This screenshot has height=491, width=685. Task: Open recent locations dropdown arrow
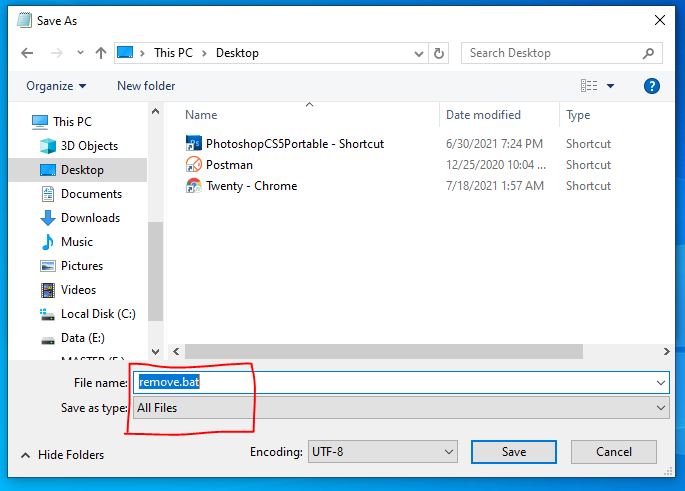80,53
